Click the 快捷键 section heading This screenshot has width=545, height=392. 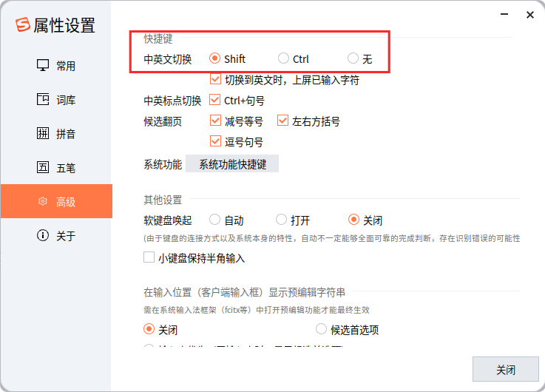tap(158, 38)
